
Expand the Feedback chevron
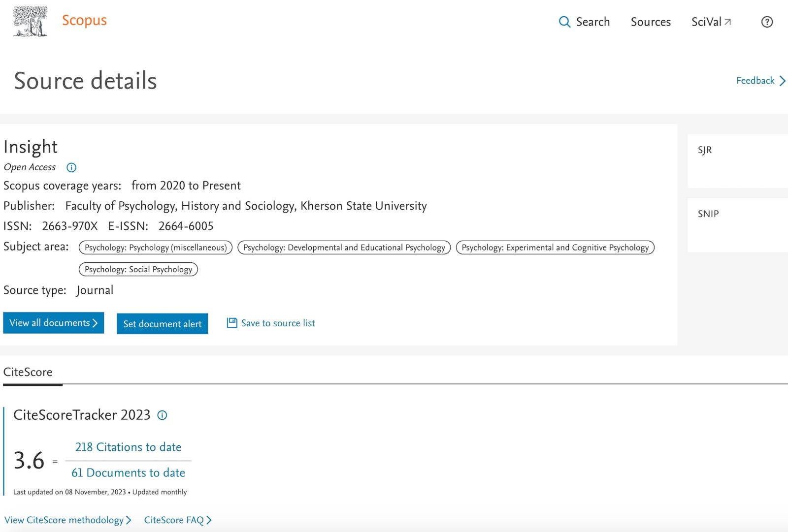pos(782,81)
